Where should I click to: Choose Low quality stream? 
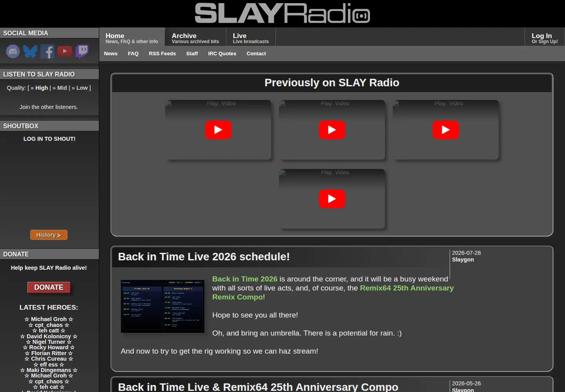tap(82, 88)
